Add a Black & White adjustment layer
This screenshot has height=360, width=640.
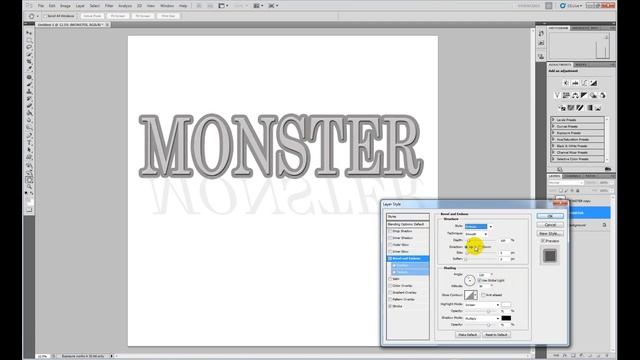click(584, 96)
